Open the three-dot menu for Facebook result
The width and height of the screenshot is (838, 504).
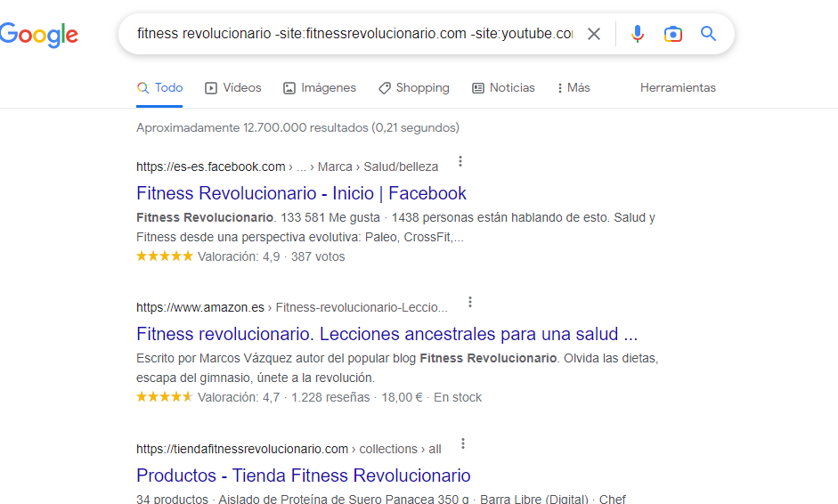[x=460, y=161]
